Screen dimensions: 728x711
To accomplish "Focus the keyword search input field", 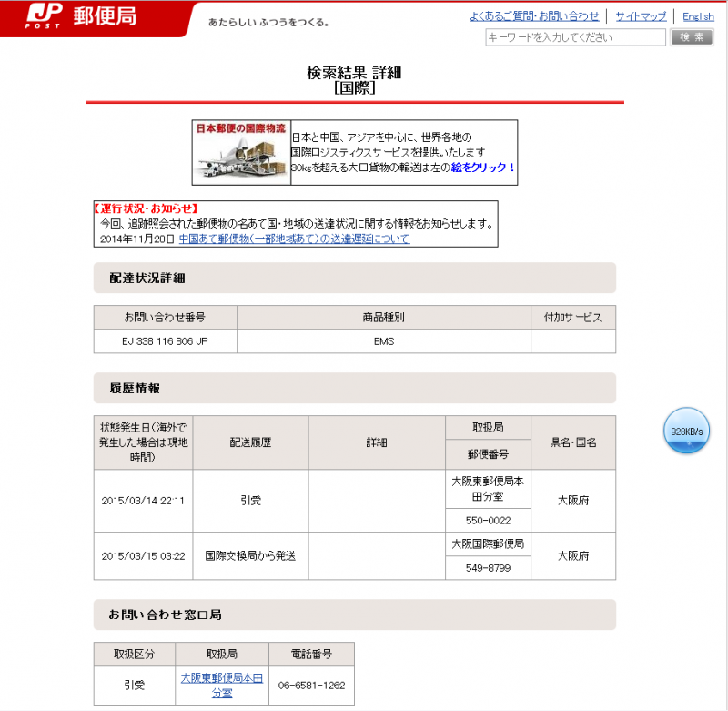I will point(575,37).
